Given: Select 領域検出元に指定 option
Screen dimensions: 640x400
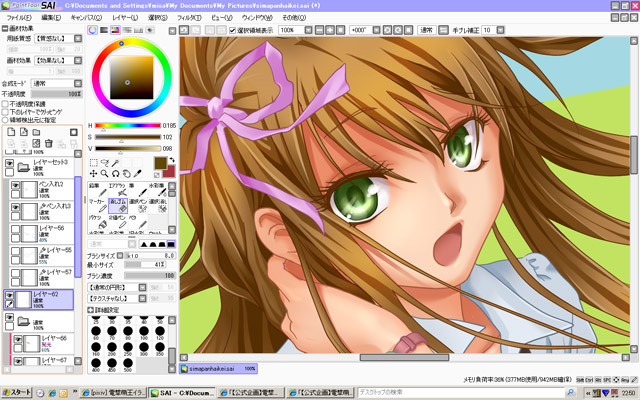Looking at the screenshot, I should 5,120.
